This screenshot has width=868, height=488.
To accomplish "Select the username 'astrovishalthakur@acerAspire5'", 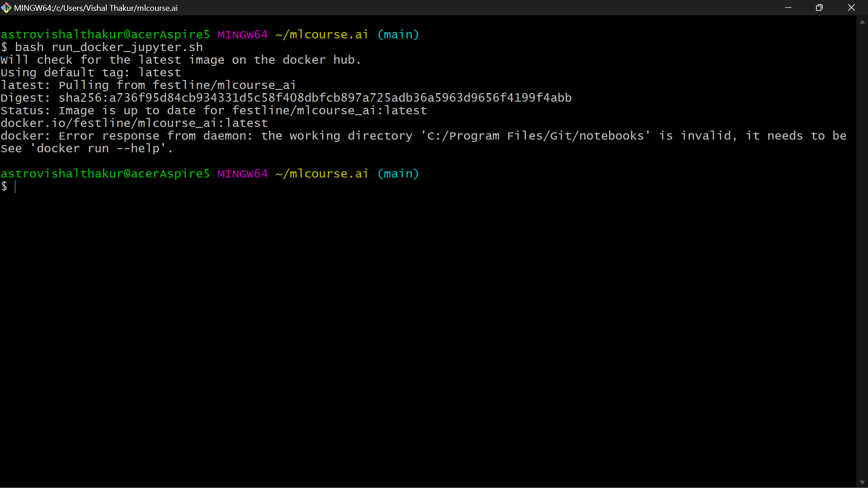I will pos(105,34).
